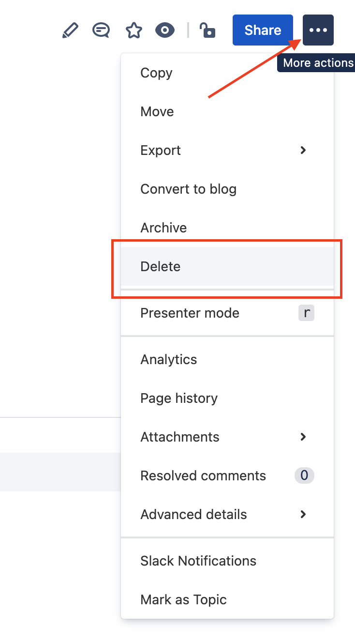This screenshot has height=644, width=355.
Task: Star this page with the star icon
Action: click(134, 31)
